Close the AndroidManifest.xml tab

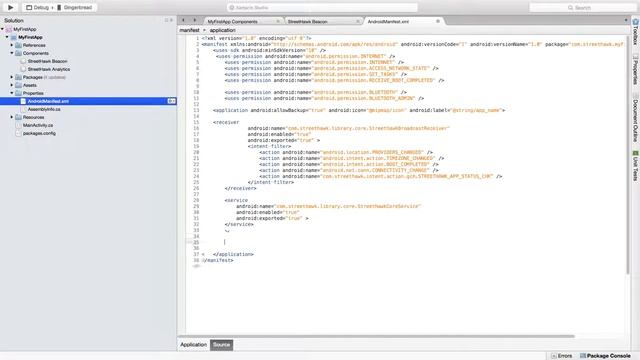point(438,21)
